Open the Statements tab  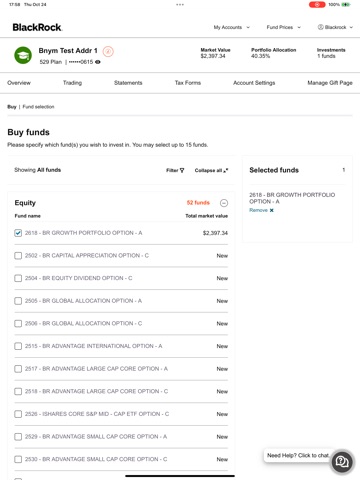pyautogui.click(x=128, y=83)
